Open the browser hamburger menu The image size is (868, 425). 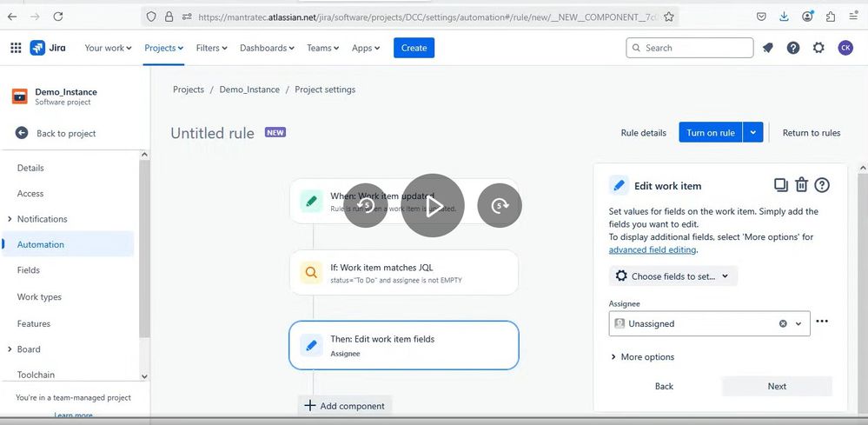click(x=853, y=17)
